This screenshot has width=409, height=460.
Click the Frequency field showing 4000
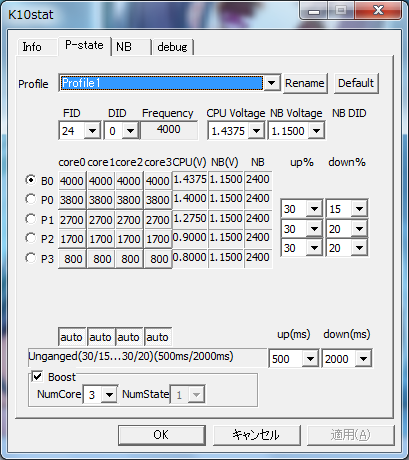click(169, 130)
